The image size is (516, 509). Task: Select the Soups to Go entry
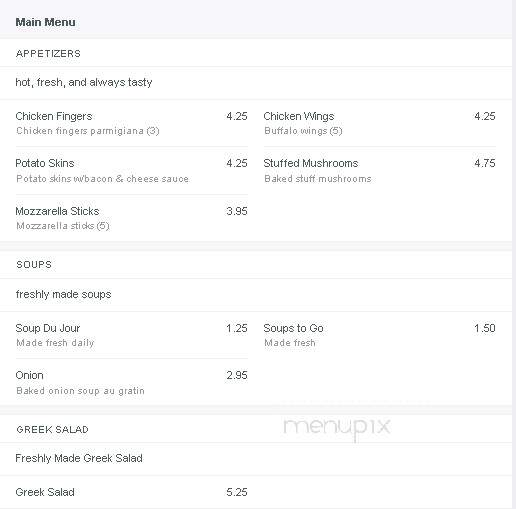(x=293, y=328)
